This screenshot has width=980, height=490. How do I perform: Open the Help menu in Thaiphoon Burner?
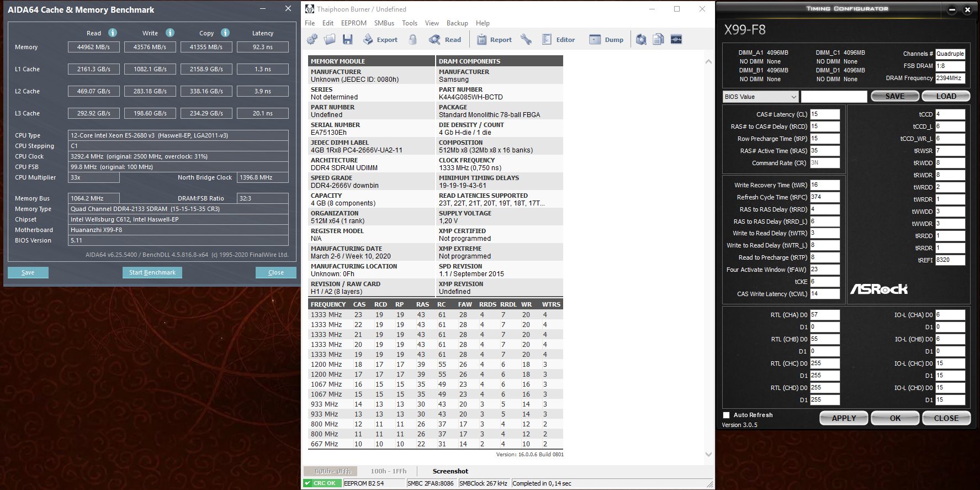[x=483, y=23]
